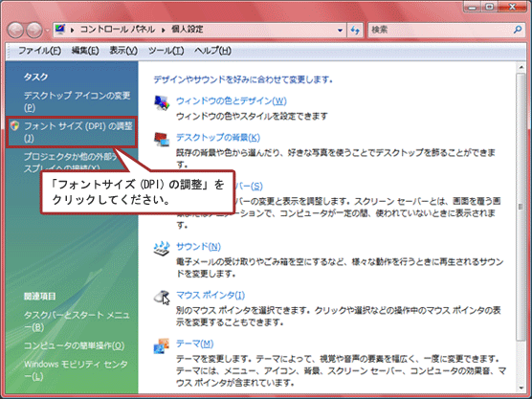
Task: Open the ファイル(F) menu
Action: point(39,51)
